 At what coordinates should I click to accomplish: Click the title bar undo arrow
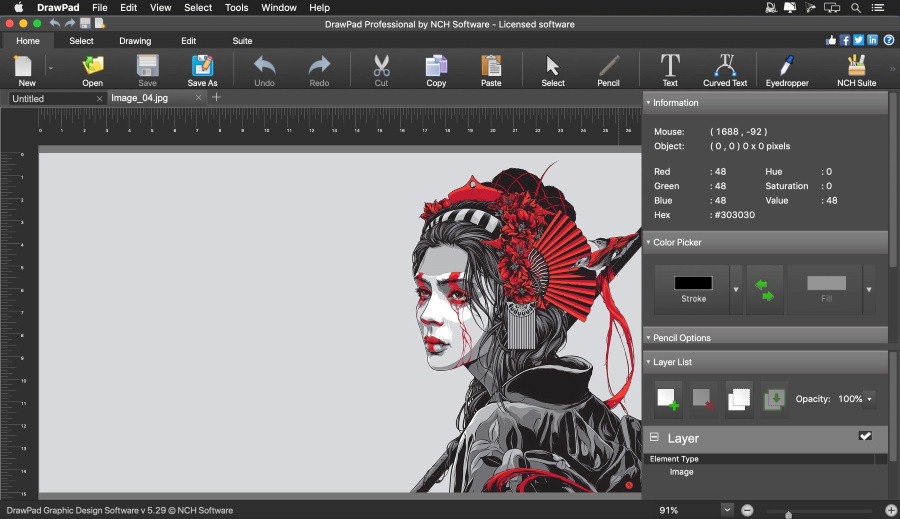55,24
